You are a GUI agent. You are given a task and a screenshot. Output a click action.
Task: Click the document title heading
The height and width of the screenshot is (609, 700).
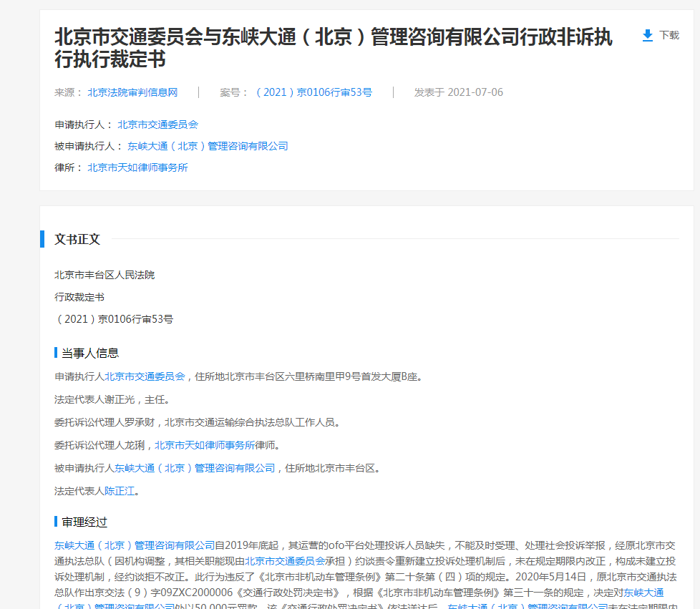click(334, 47)
